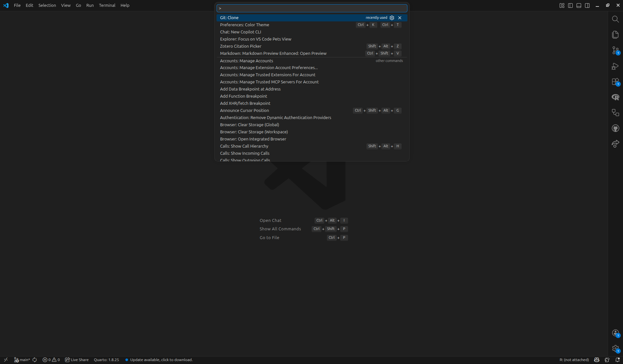Open the Explorer files icon
623x364 pixels.
[615, 35]
